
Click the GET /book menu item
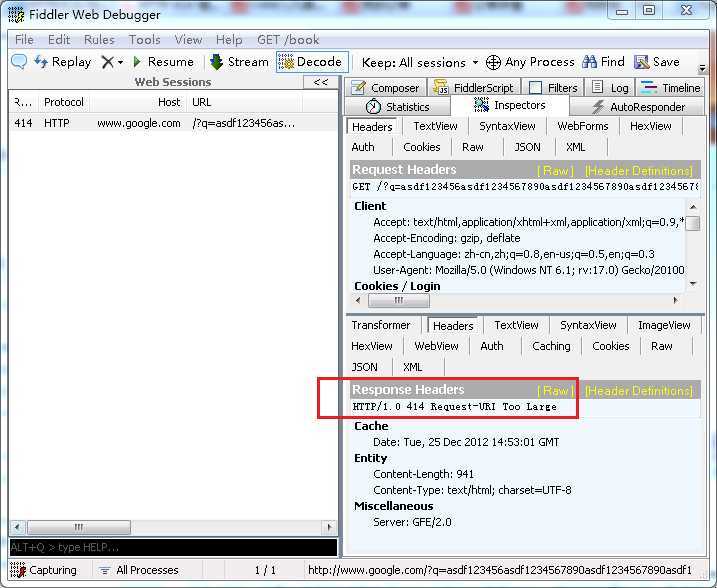tap(288, 40)
